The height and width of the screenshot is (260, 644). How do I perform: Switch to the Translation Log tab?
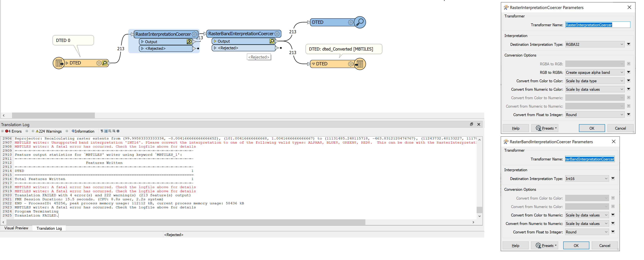tap(49, 228)
